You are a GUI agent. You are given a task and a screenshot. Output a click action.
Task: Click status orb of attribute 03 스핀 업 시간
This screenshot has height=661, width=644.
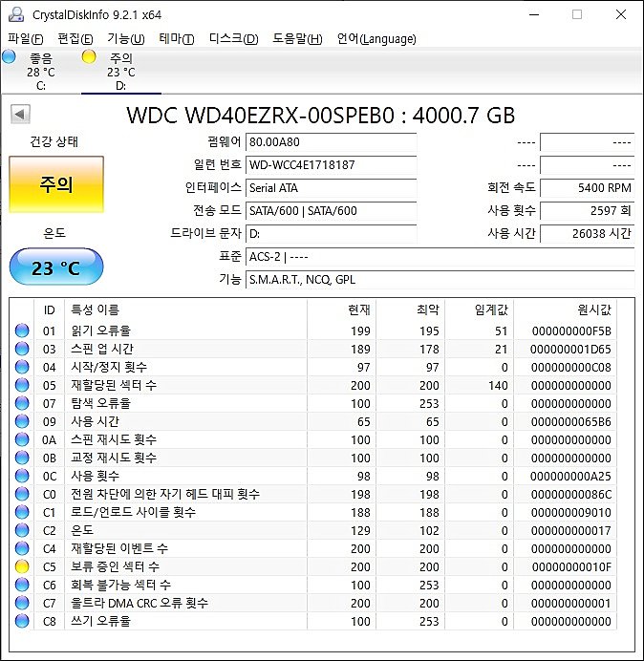pyautogui.click(x=22, y=349)
